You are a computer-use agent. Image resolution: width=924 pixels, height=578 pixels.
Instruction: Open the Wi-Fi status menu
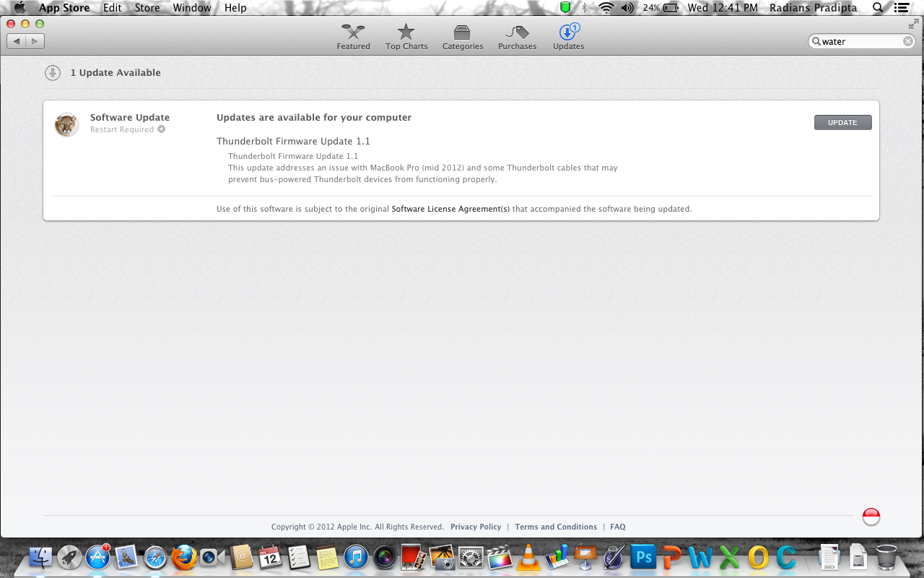coord(606,8)
